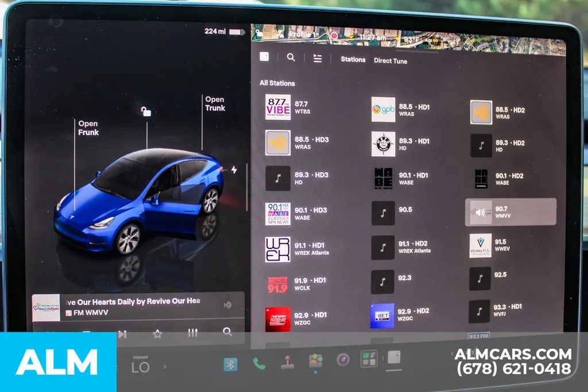Viewport: 588px width, 392px height.
Task: Tap the lock icon in top status bar
Action: [x=259, y=33]
